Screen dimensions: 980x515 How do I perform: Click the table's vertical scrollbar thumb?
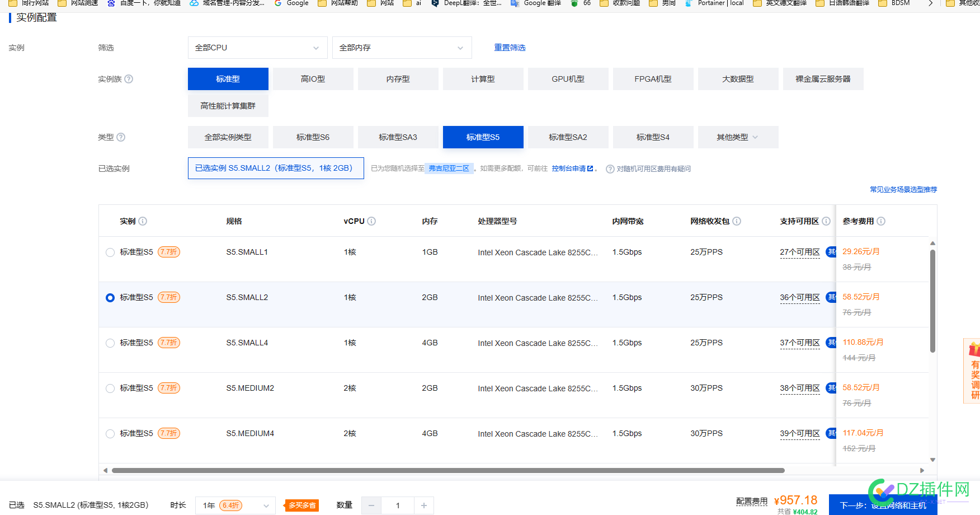coord(932,301)
